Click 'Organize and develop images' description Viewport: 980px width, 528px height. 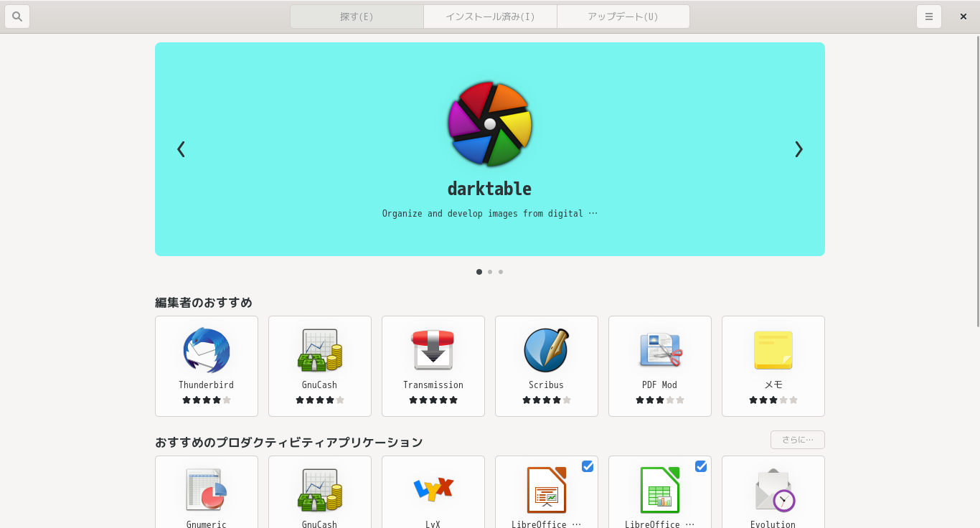pyautogui.click(x=490, y=213)
